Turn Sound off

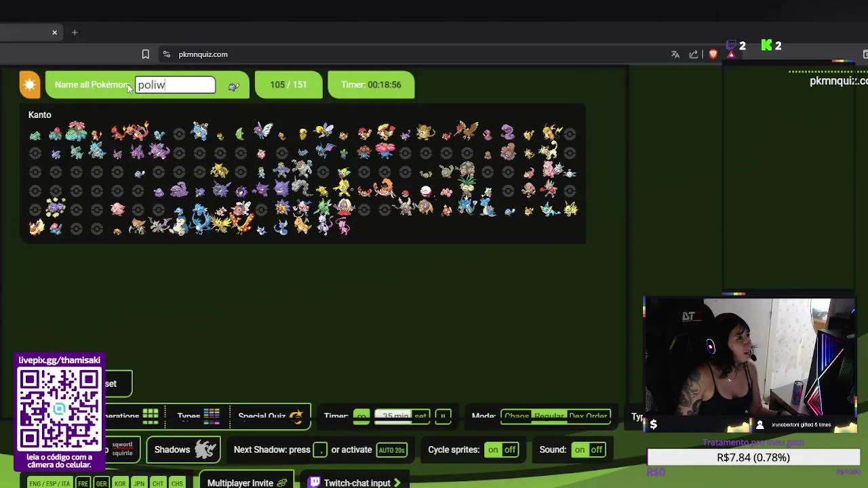click(597, 449)
